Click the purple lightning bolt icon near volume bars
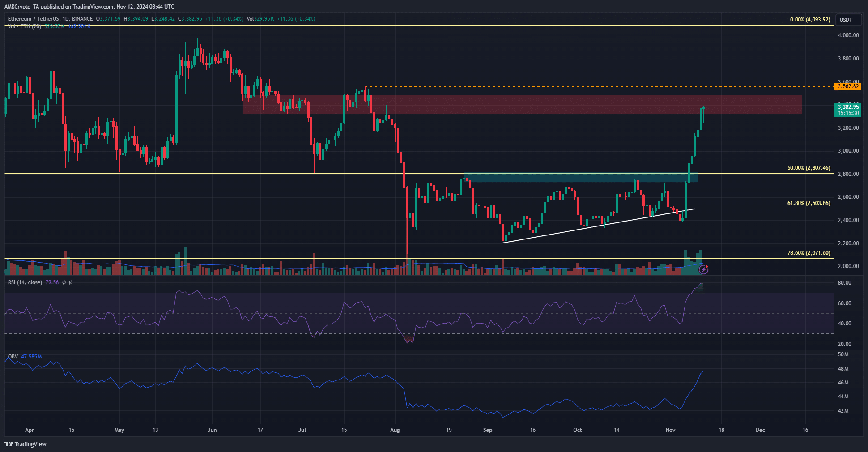 704,269
